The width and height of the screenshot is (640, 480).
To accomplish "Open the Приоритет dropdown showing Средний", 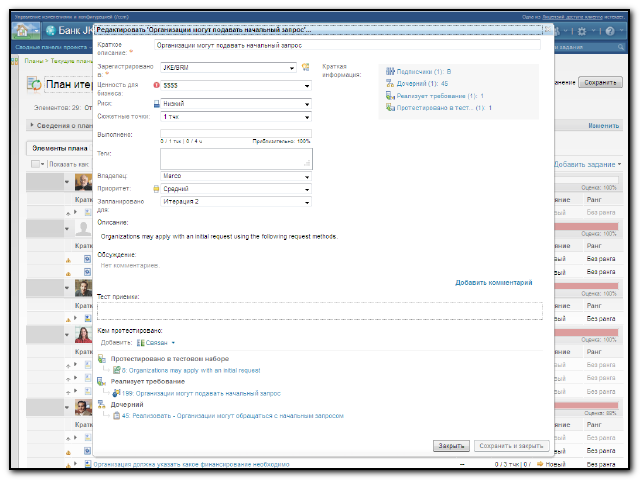I will coord(307,189).
